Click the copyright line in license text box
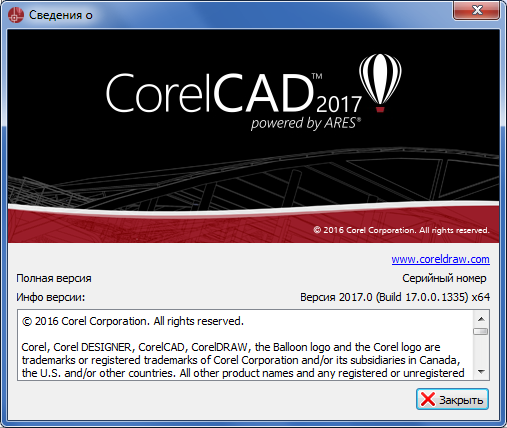The height and width of the screenshot is (428, 507). click(x=133, y=321)
